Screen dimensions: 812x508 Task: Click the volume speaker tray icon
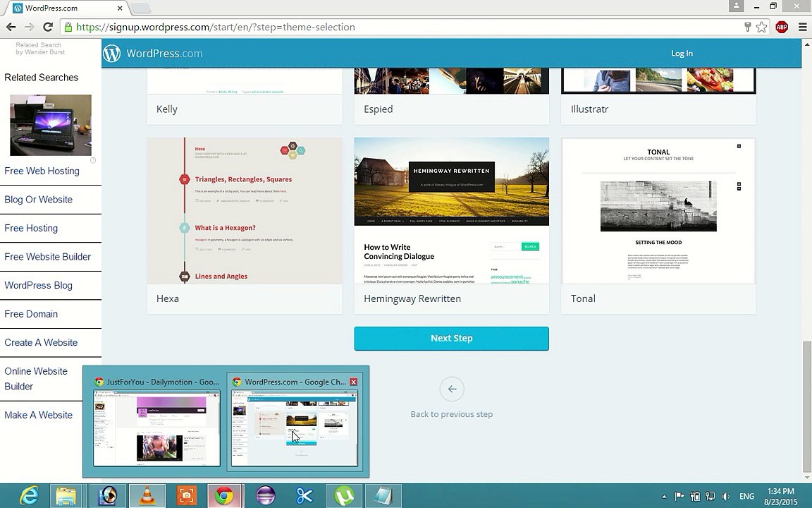tap(725, 496)
